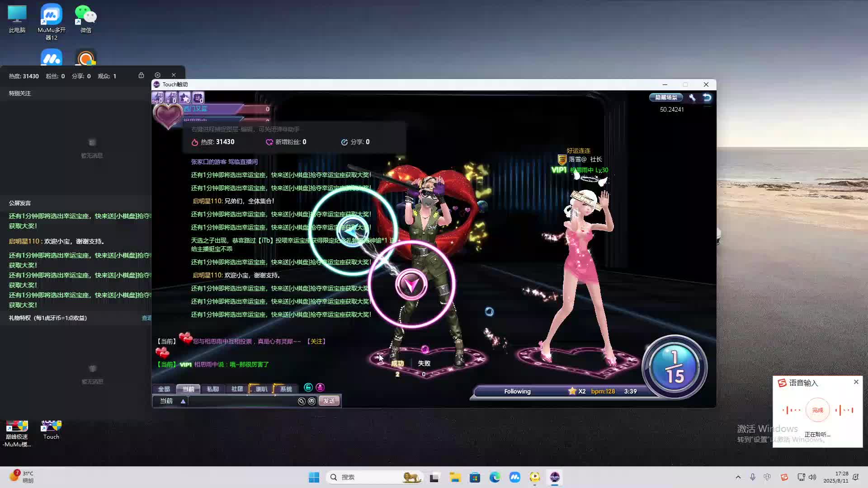
Task: Click the star item buff icon
Action: 184,98
